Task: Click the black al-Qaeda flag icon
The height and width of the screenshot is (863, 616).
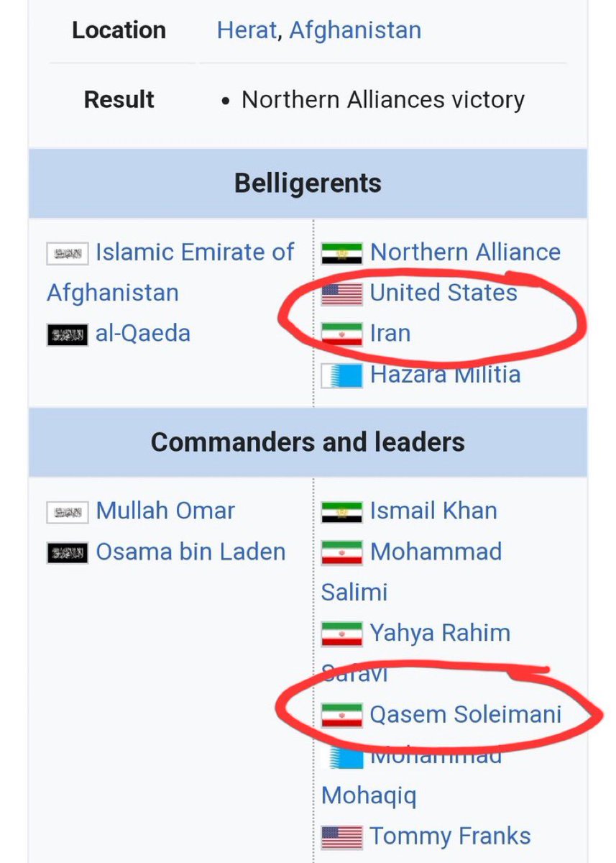Action: [x=68, y=334]
